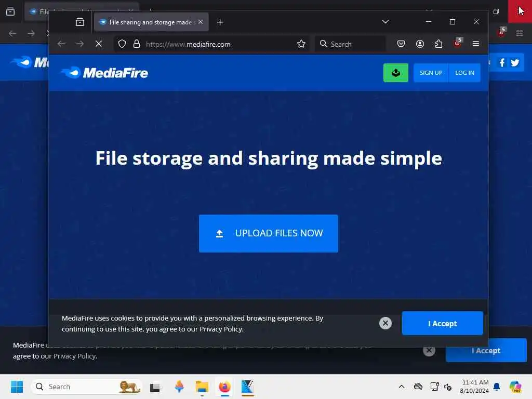This screenshot has height=399, width=532.
Task: Open File Explorer from taskbar
Action: point(202,387)
